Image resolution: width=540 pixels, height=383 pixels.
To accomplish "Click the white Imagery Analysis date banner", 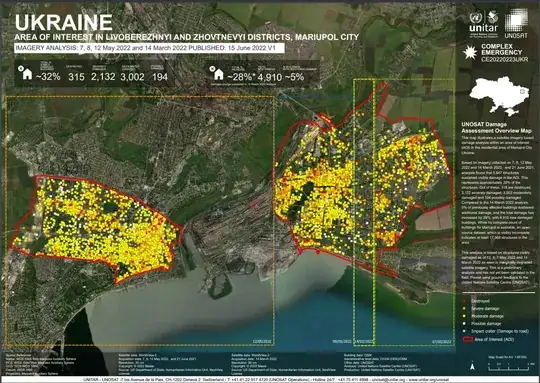I will point(149,48).
